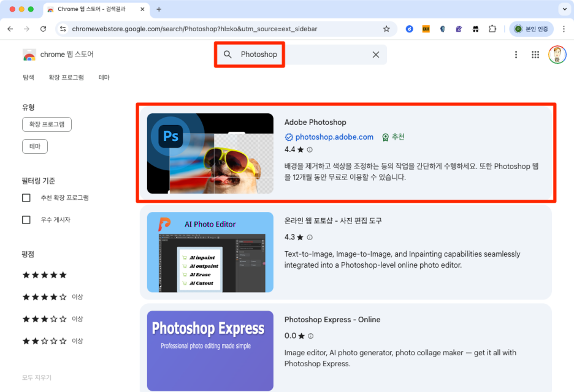This screenshot has width=574, height=392.
Task: Open Photoshop Express - Online result title
Action: tap(332, 319)
